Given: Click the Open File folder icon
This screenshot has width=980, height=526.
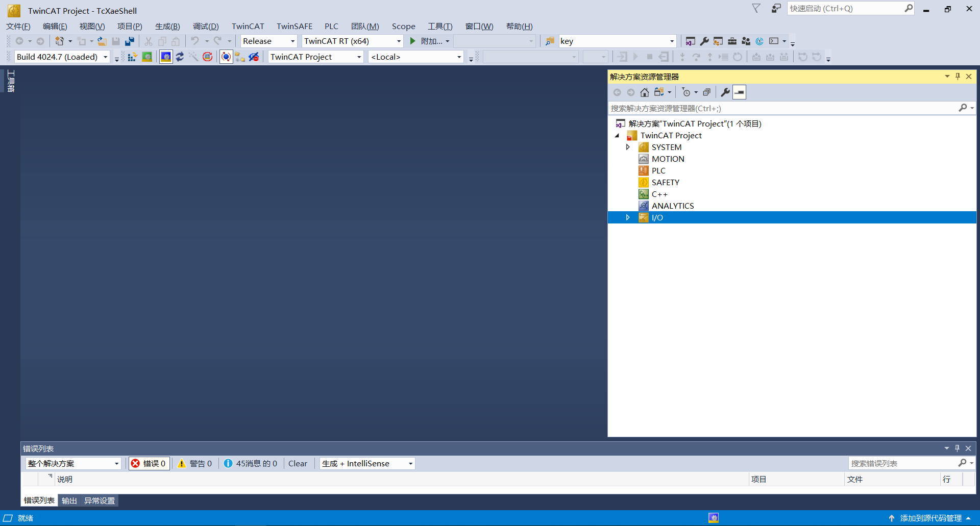Looking at the screenshot, I should [102, 41].
